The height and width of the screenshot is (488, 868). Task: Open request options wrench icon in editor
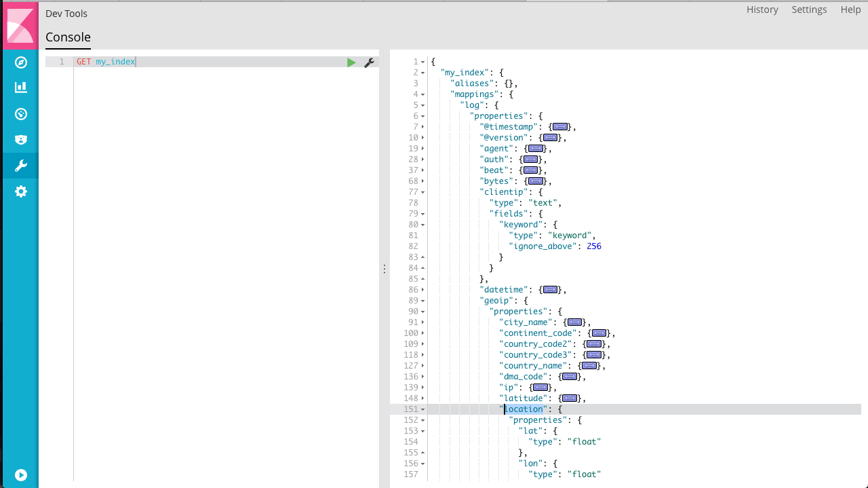[x=370, y=62]
